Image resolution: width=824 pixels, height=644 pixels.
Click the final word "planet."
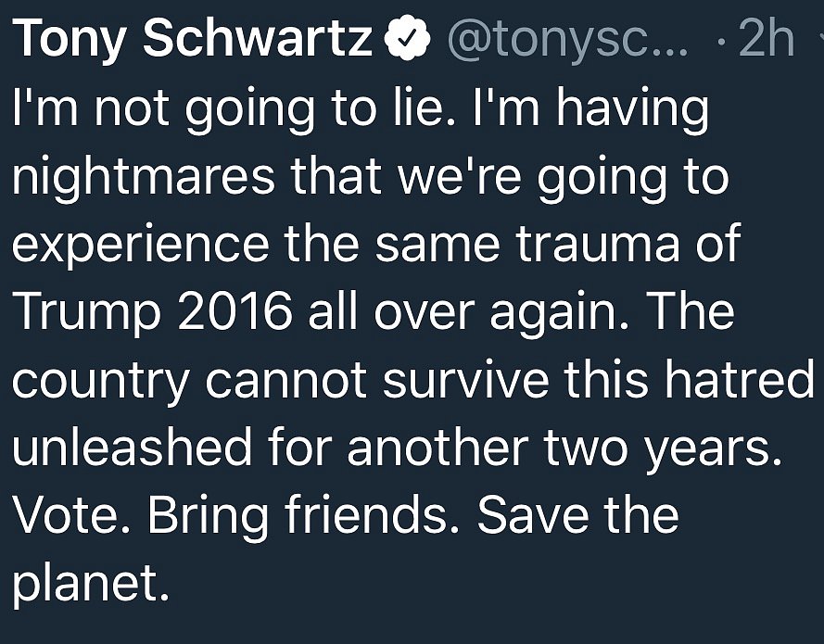91,584
